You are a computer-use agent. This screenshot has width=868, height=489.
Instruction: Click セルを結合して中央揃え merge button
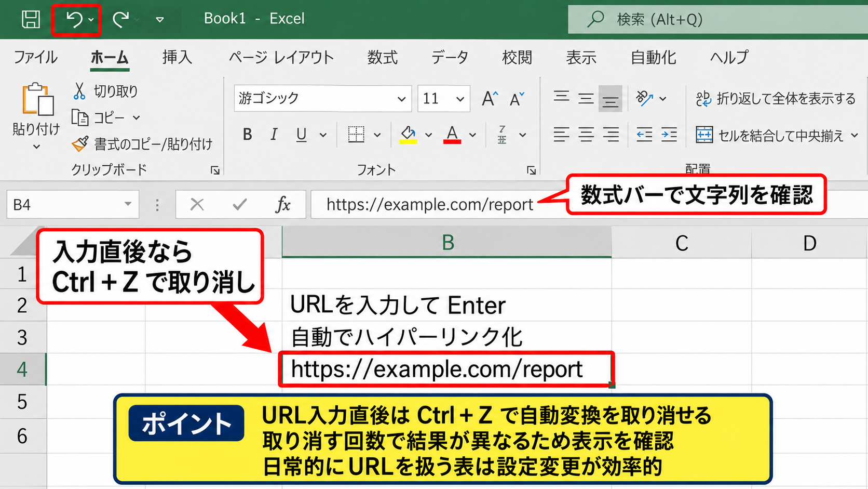point(770,136)
